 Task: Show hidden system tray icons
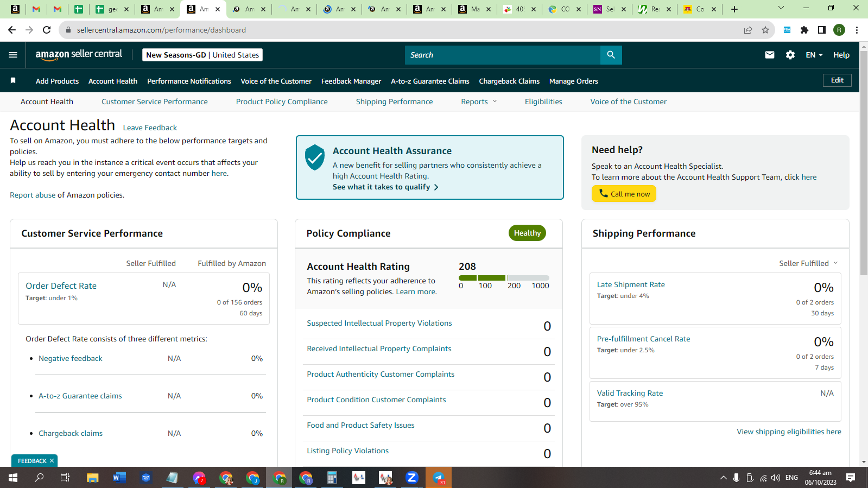coord(723,478)
